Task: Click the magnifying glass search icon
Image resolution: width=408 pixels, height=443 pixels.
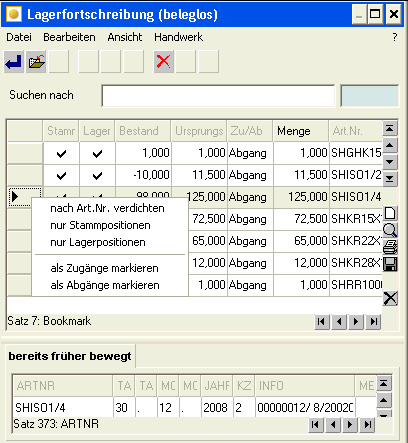Action: click(390, 230)
